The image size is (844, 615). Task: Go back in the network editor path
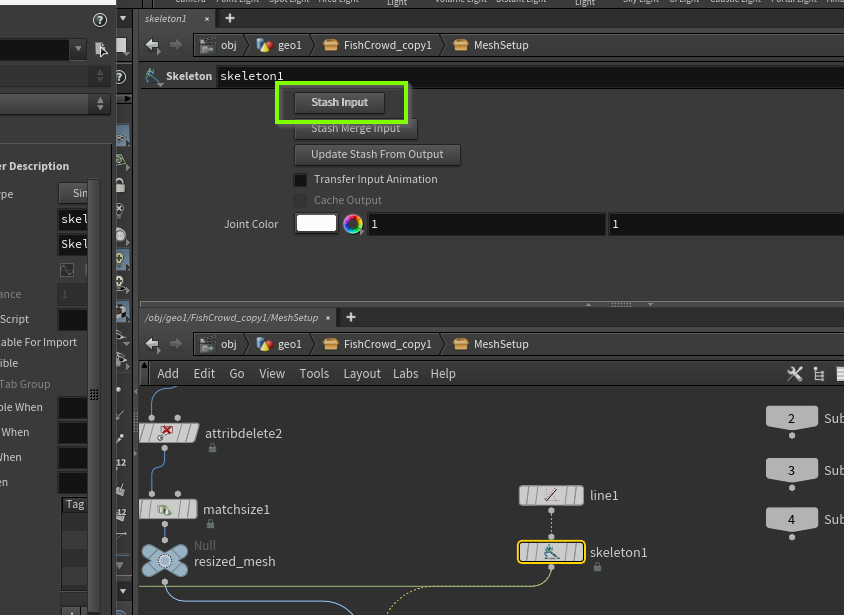tap(152, 344)
